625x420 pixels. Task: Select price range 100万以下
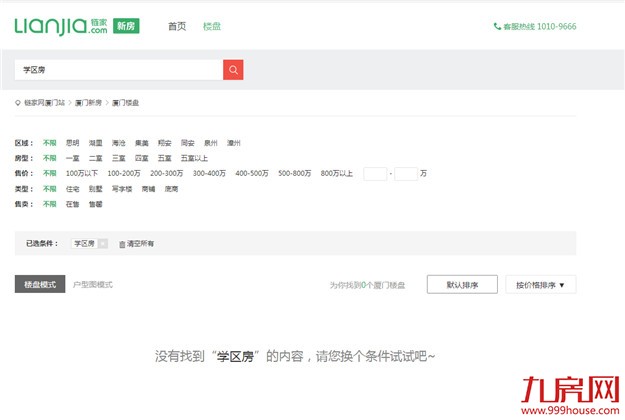click(x=82, y=173)
